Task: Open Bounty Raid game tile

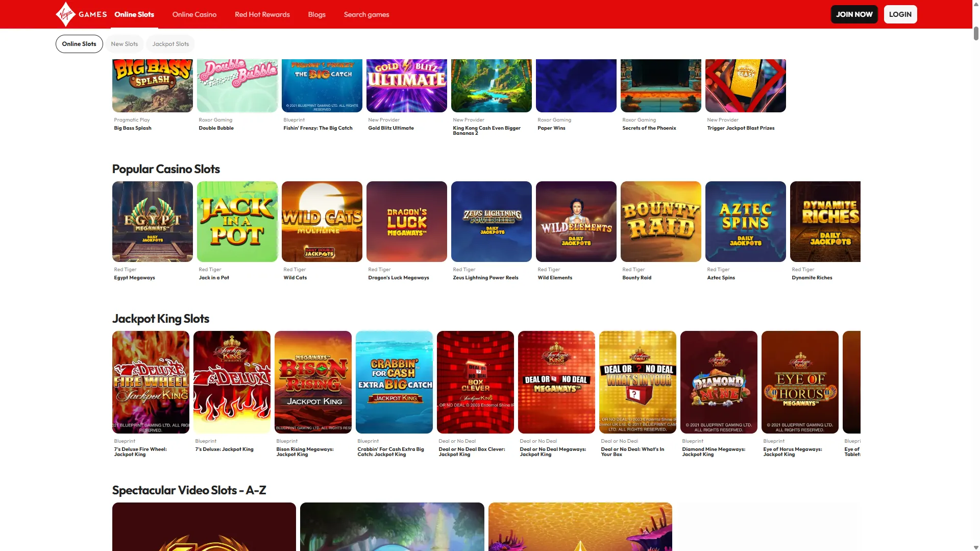Action: pos(661,222)
